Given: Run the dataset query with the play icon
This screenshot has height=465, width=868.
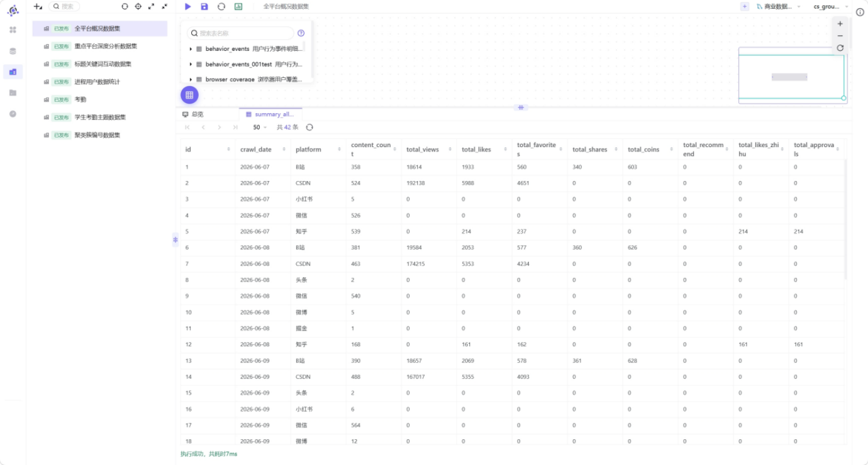Looking at the screenshot, I should (187, 6).
